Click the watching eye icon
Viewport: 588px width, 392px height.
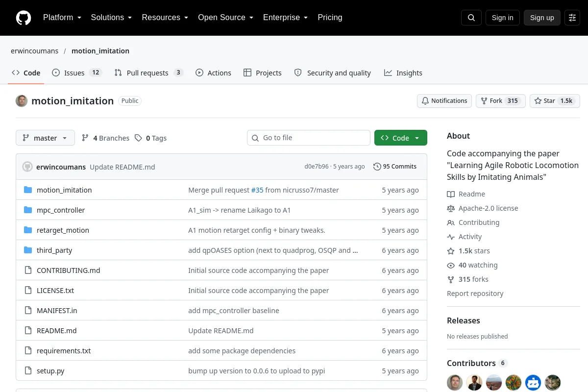point(451,265)
